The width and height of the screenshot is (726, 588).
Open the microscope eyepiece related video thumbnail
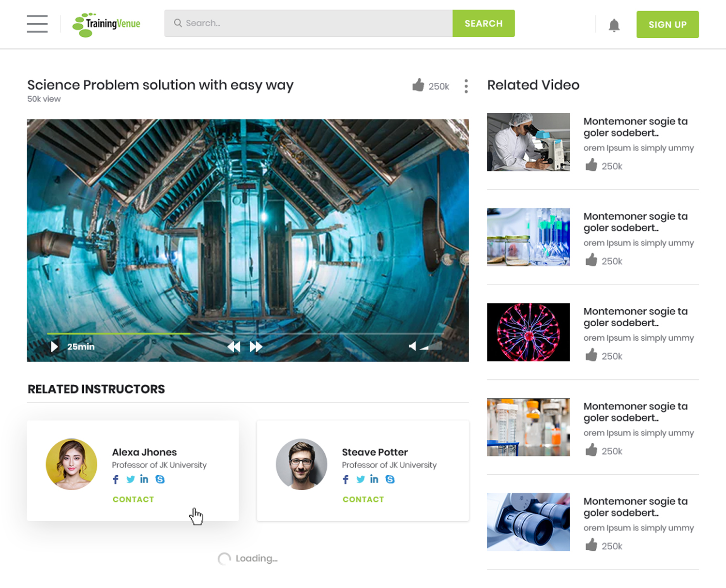(x=529, y=522)
